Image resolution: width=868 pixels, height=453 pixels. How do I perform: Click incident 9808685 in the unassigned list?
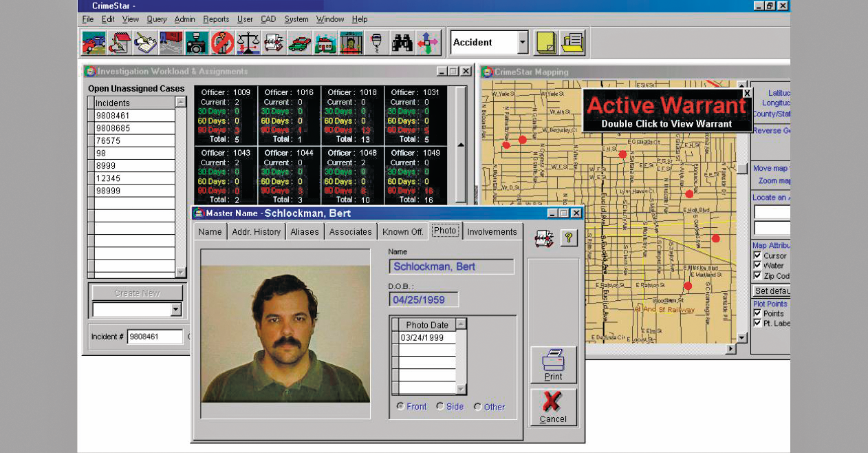114,128
